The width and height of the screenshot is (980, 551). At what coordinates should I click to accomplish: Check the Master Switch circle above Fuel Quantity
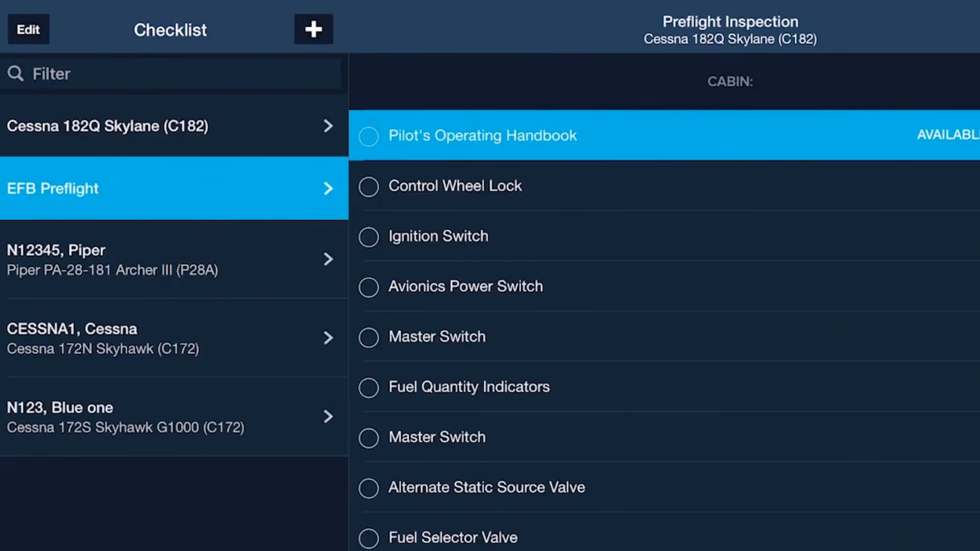[x=369, y=337]
